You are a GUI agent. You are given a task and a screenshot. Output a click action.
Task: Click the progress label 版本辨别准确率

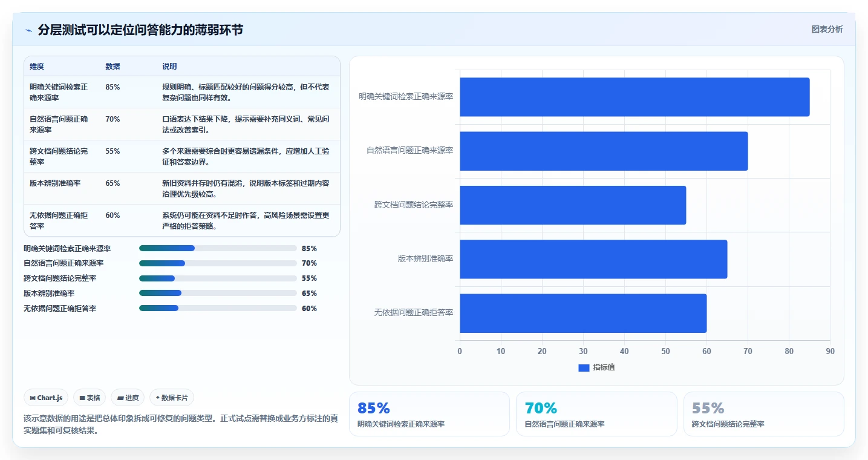pyautogui.click(x=49, y=294)
